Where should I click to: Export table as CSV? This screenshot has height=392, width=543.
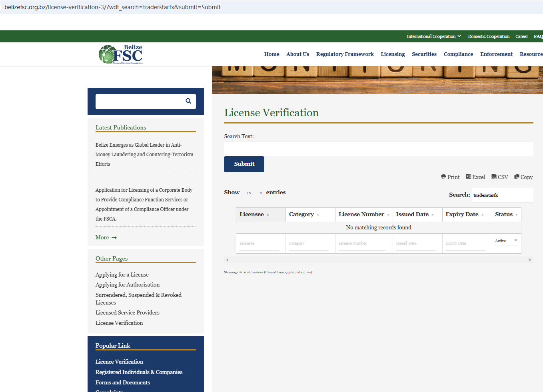499,177
